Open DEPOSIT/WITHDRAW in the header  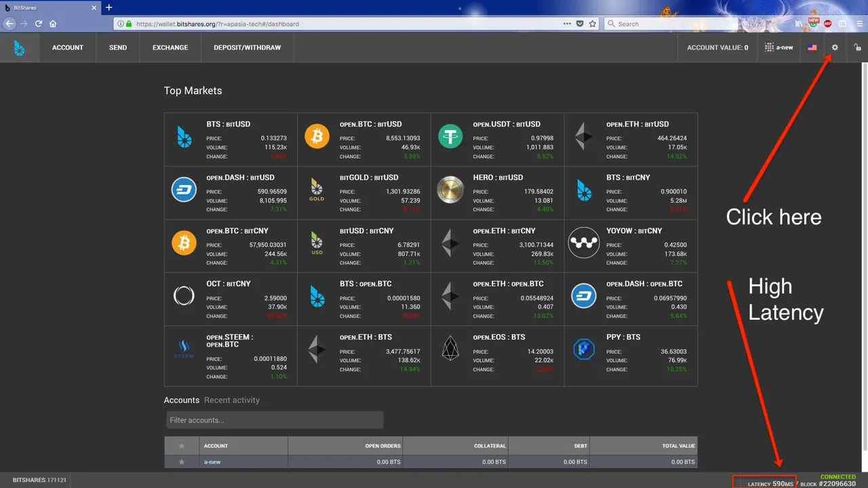247,47
